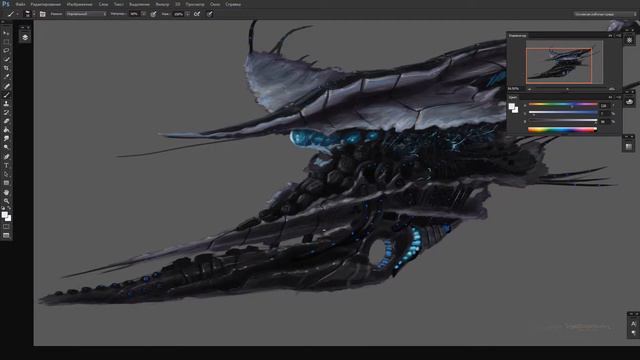
Task: Change screen mode button
Action: pyautogui.click(x=6, y=236)
